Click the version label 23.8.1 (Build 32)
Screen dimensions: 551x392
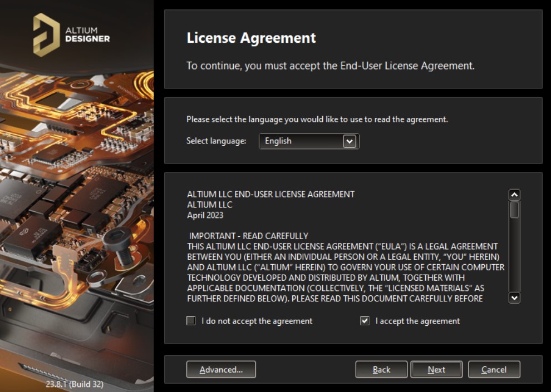pyautogui.click(x=75, y=384)
